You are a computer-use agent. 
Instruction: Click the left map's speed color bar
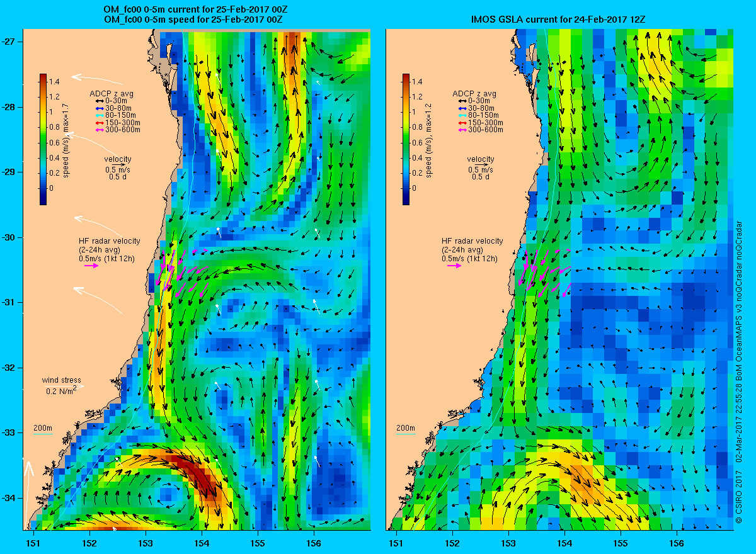(x=43, y=139)
